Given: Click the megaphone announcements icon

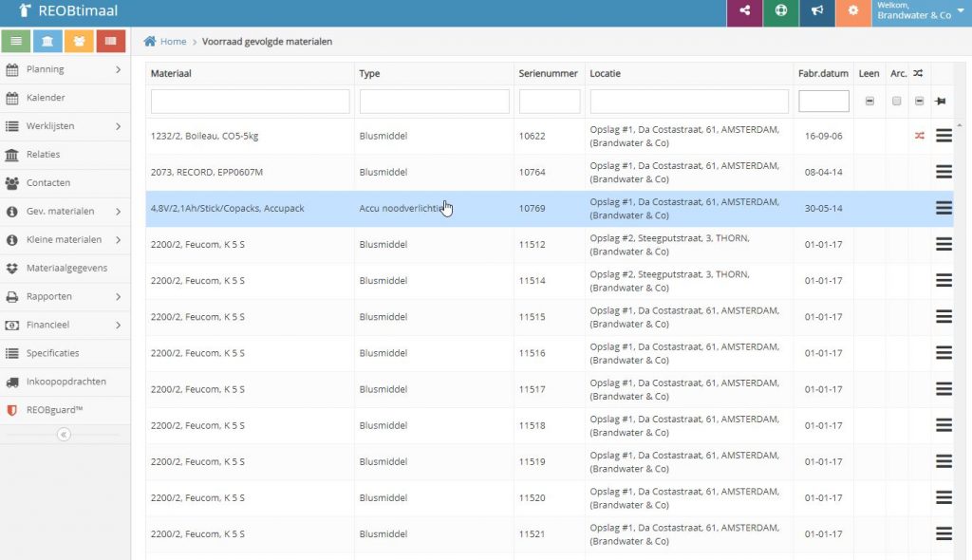Looking at the screenshot, I should click(816, 11).
